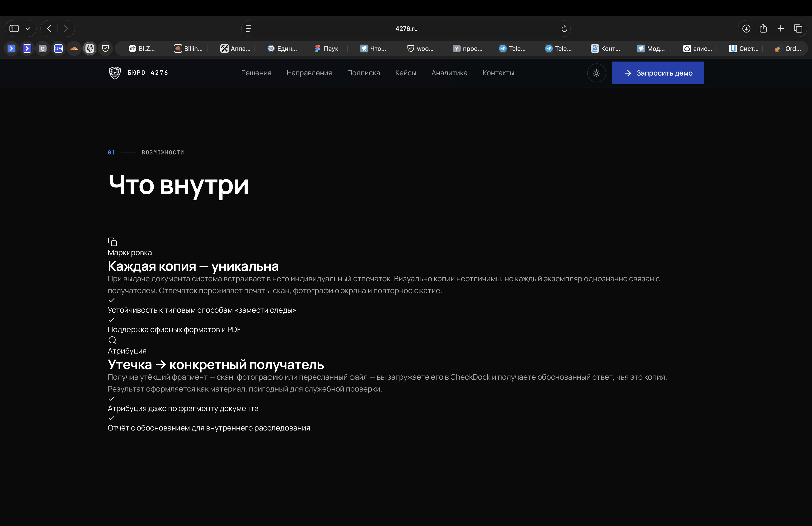
Task: Reload the current page
Action: [x=564, y=29]
